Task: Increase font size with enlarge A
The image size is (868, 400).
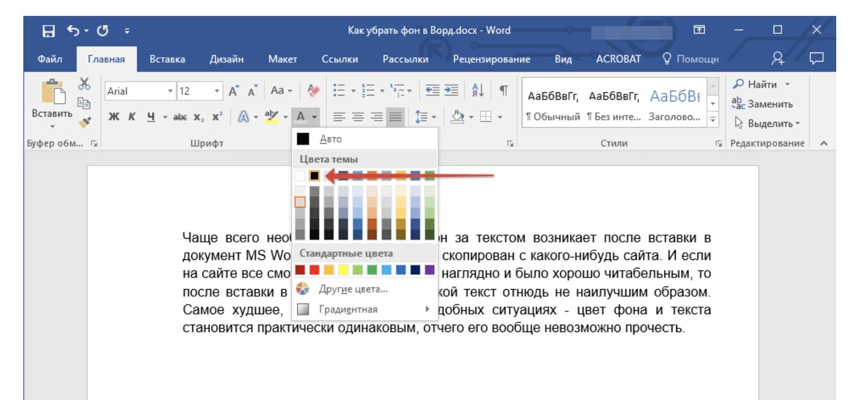Action: [x=234, y=91]
